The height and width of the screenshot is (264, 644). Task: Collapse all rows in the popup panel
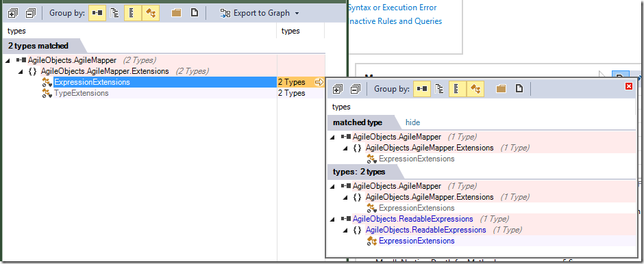tap(356, 88)
